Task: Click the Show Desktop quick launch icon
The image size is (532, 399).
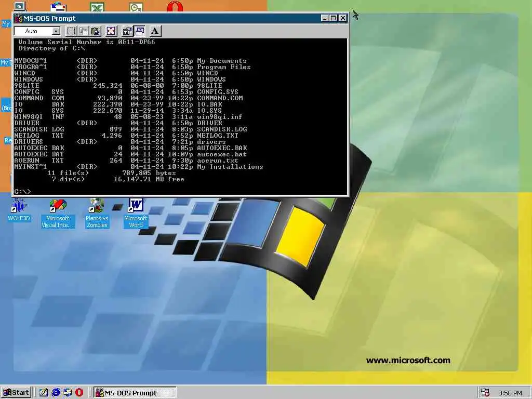Action: [44, 393]
